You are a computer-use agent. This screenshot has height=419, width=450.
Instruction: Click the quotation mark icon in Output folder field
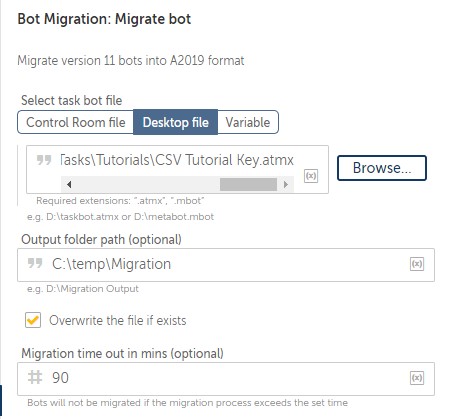click(x=35, y=263)
